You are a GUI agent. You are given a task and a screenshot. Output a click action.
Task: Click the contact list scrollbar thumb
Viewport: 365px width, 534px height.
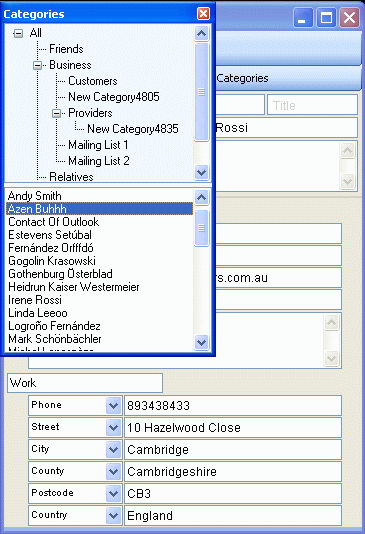(202, 228)
